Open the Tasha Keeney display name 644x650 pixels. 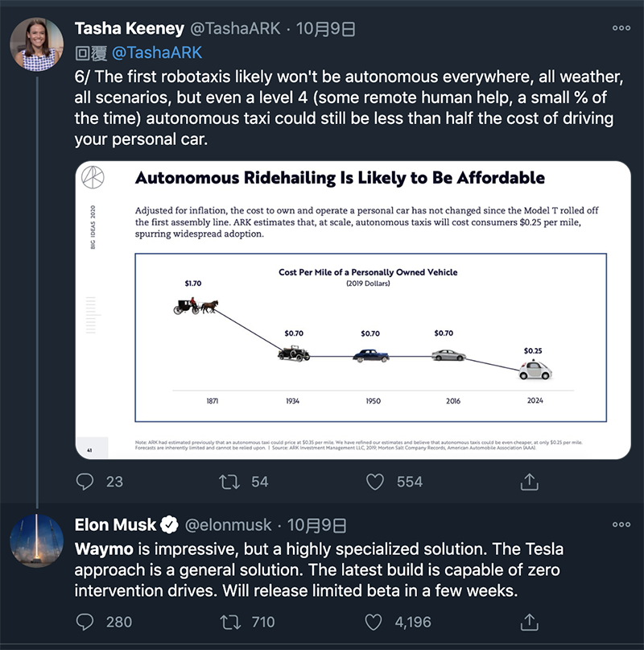130,29
